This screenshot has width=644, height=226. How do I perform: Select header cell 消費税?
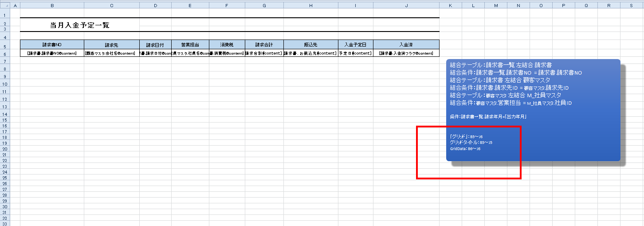227,45
